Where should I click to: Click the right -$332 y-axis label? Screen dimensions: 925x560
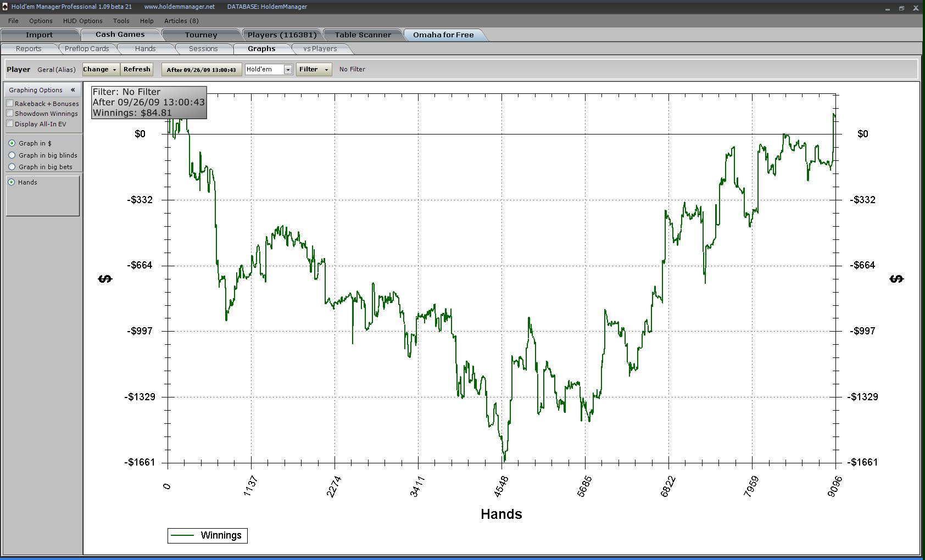(x=862, y=199)
